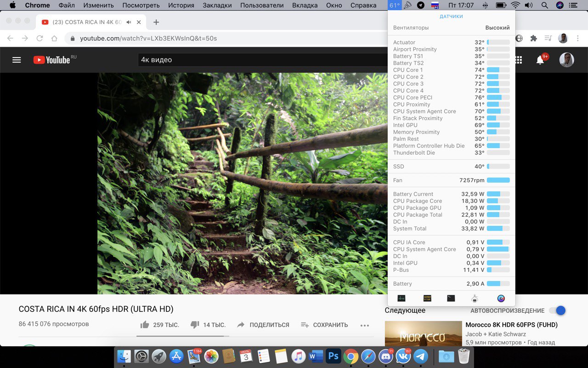The height and width of the screenshot is (368, 588).
Task: Open Siri from the menu bar
Action: tap(560, 6)
